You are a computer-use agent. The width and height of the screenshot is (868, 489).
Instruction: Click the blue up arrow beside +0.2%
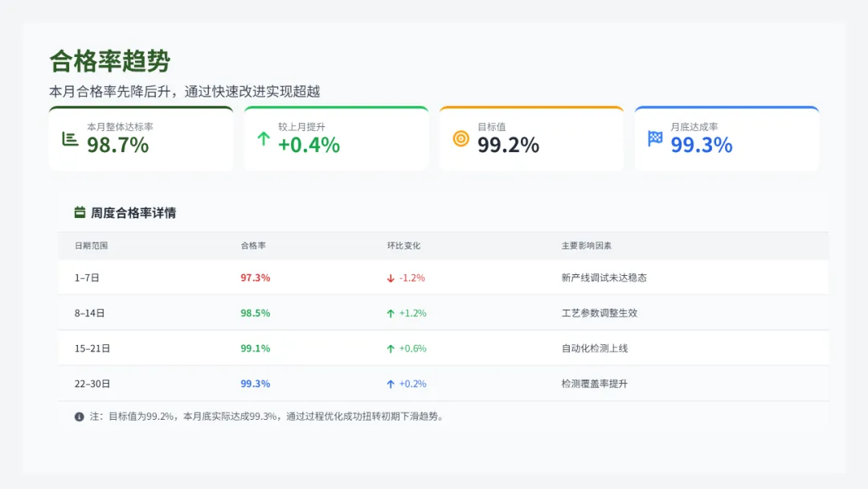(x=391, y=384)
